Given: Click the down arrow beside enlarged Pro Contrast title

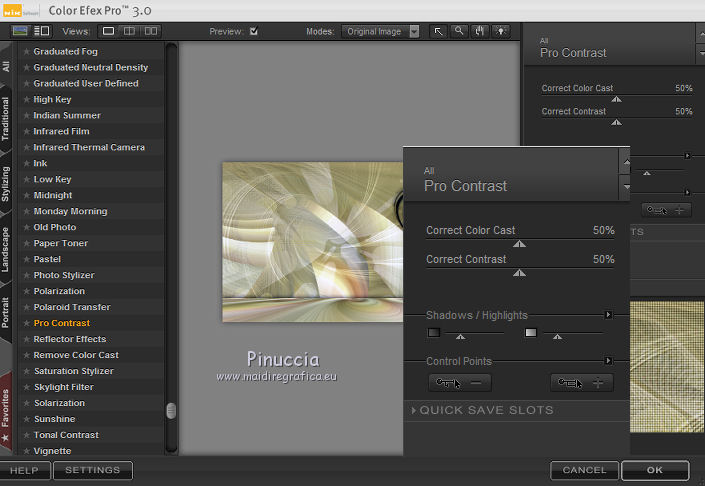Looking at the screenshot, I should click(625, 187).
